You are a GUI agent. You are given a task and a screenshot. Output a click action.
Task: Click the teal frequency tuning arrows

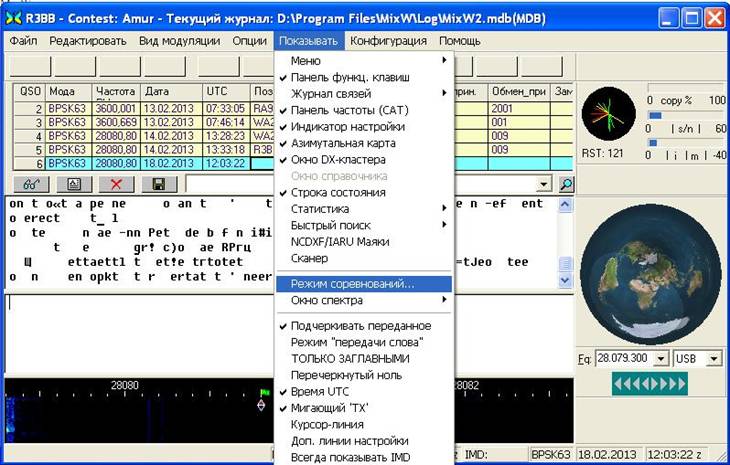click(x=650, y=384)
